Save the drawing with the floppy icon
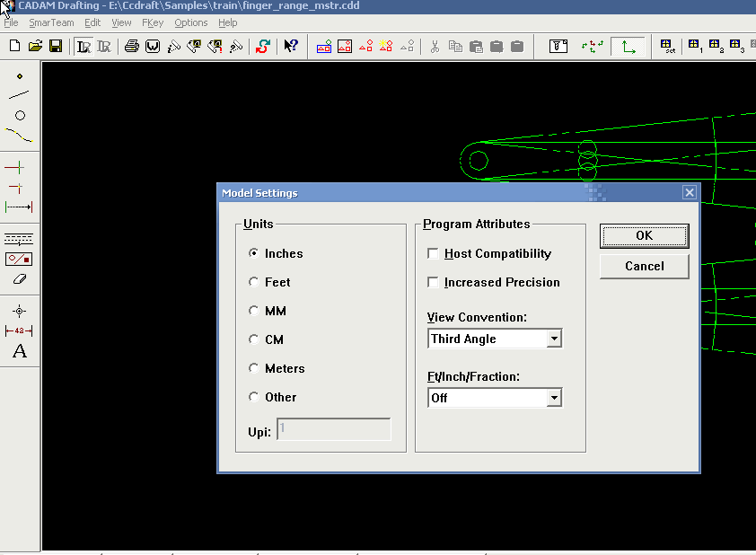 point(56,47)
